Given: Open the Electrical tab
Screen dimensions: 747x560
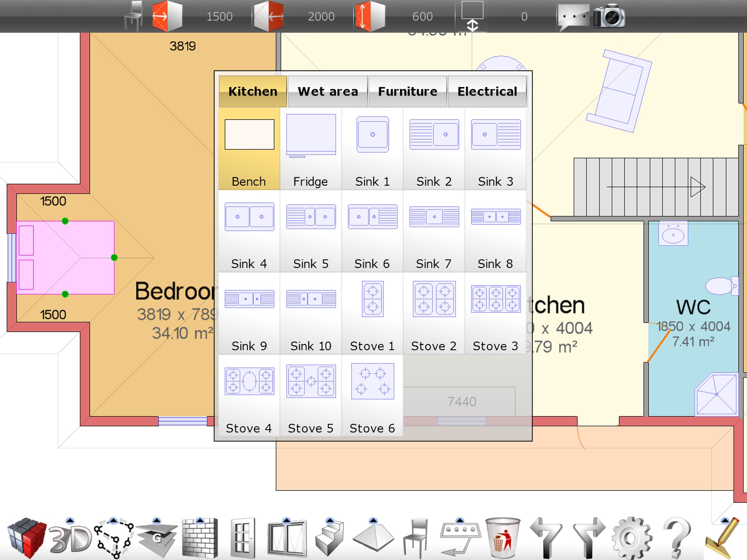Looking at the screenshot, I should [487, 92].
